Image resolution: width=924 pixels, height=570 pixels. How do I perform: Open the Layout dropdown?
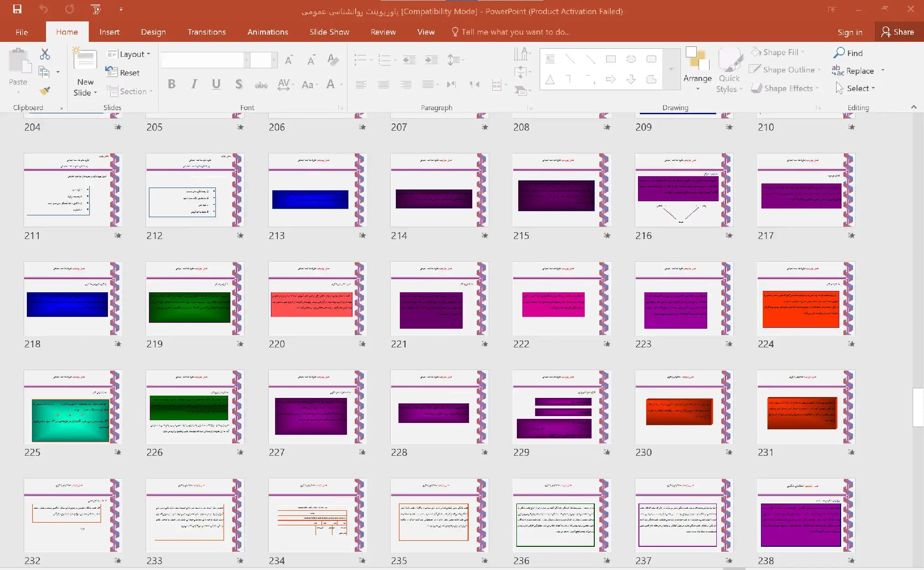click(x=128, y=54)
